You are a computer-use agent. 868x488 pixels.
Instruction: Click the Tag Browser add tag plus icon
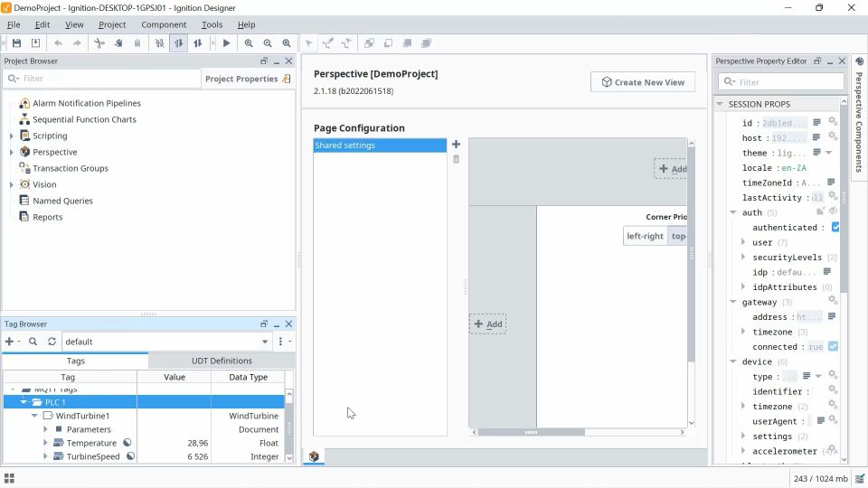tap(11, 342)
